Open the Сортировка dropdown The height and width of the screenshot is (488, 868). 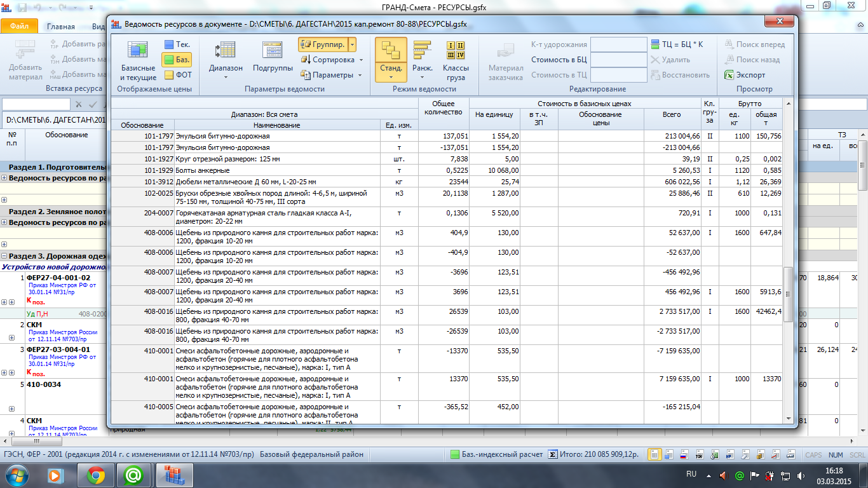click(332, 60)
